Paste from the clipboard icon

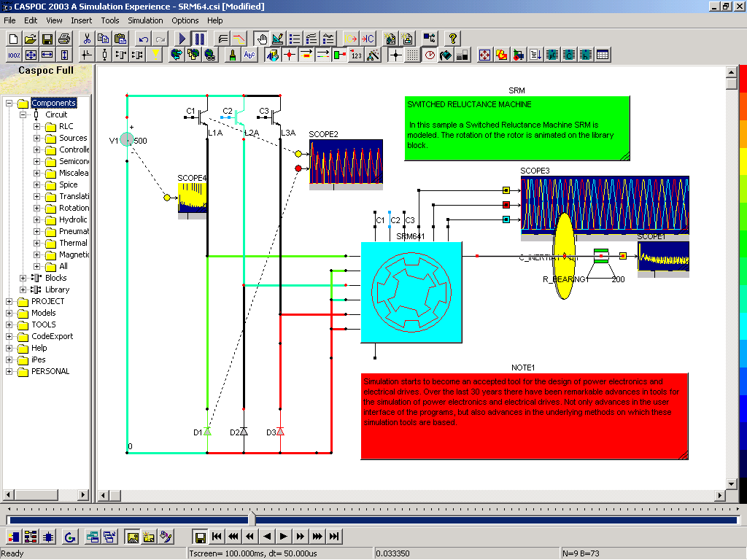(120, 39)
